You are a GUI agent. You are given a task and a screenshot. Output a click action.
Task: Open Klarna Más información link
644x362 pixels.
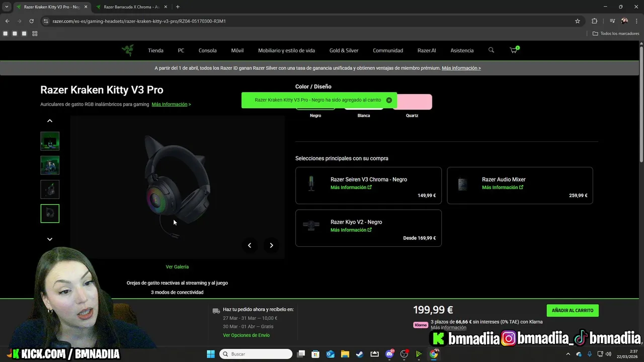click(448, 328)
